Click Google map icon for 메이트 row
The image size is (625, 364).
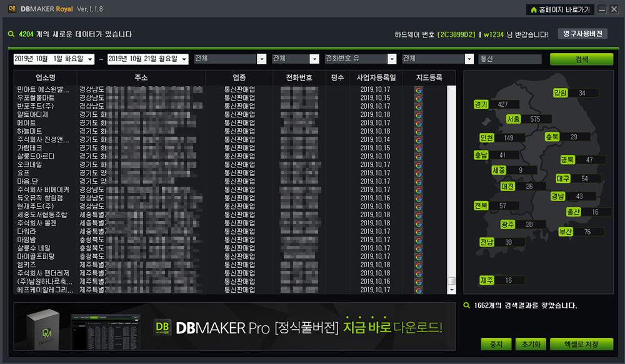tap(419, 124)
